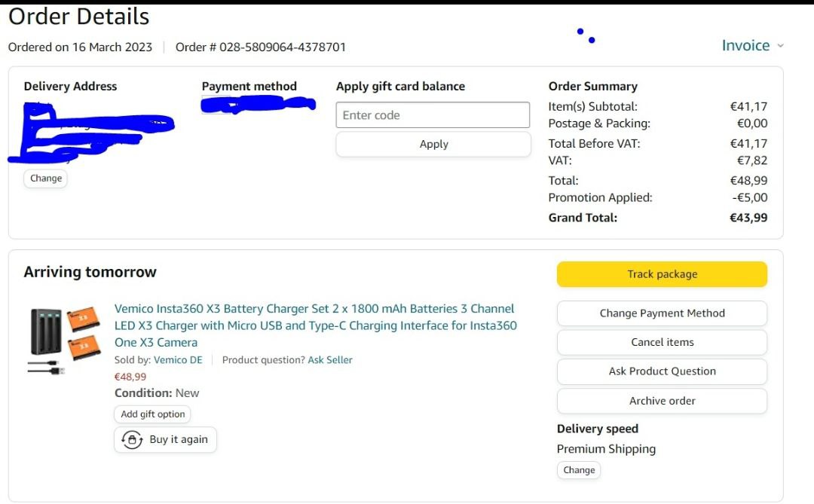Archive this order

pyautogui.click(x=662, y=401)
